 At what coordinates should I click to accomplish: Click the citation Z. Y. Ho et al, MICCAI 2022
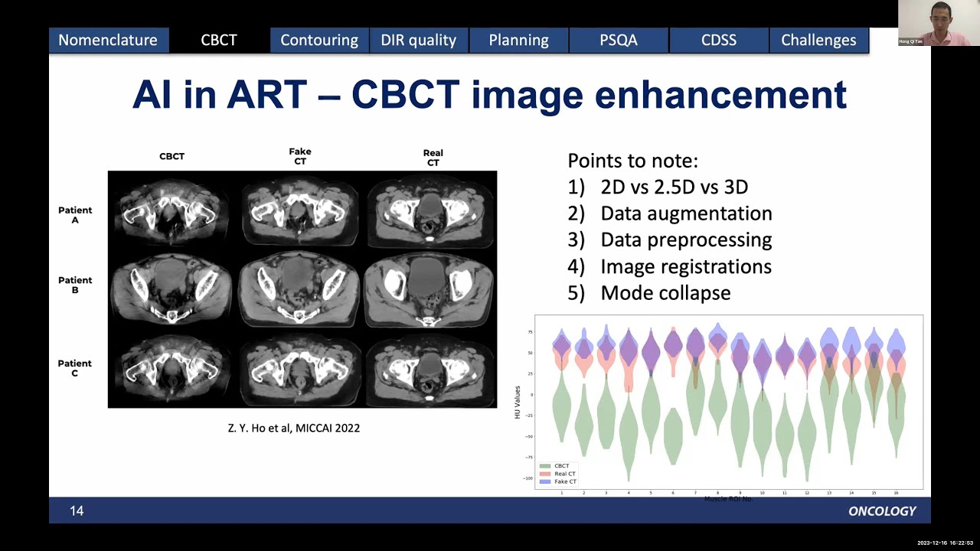tap(294, 428)
